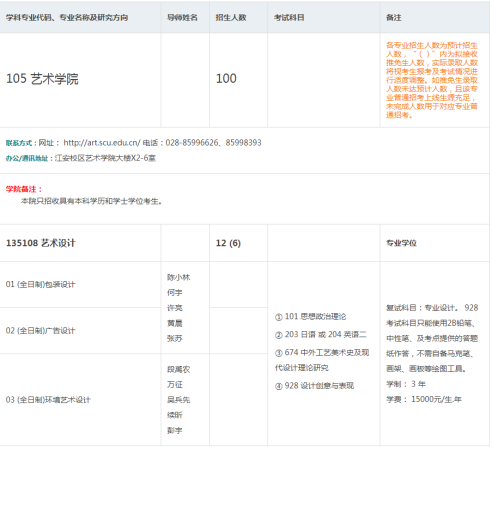Select supervisor name 万征
The image size is (492, 518).
[175, 385]
